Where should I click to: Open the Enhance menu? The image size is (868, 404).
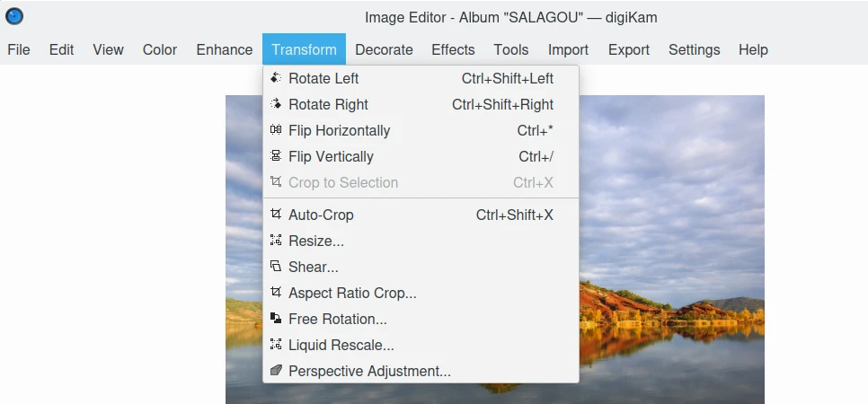(225, 50)
